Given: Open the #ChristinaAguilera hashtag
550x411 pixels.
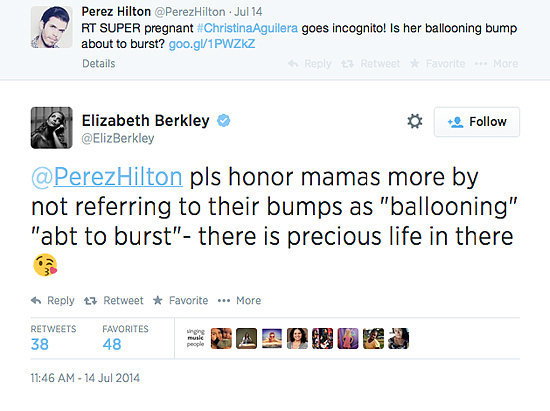Looking at the screenshot, I should (247, 28).
